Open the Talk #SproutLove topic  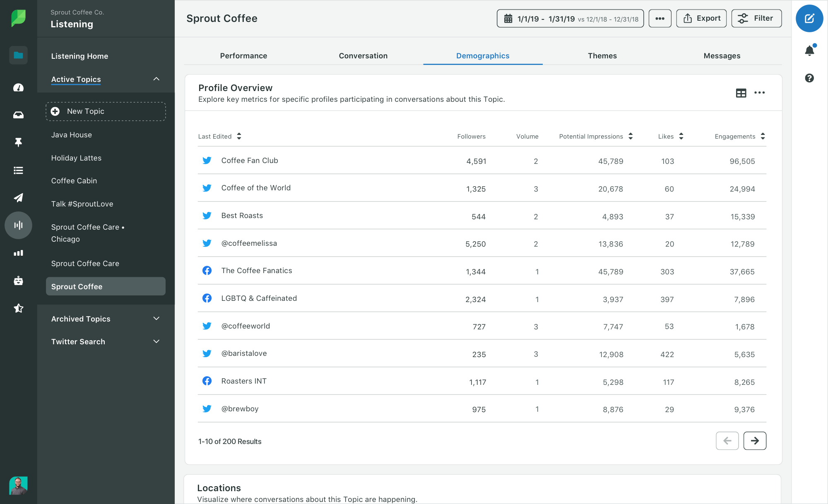pyautogui.click(x=82, y=204)
